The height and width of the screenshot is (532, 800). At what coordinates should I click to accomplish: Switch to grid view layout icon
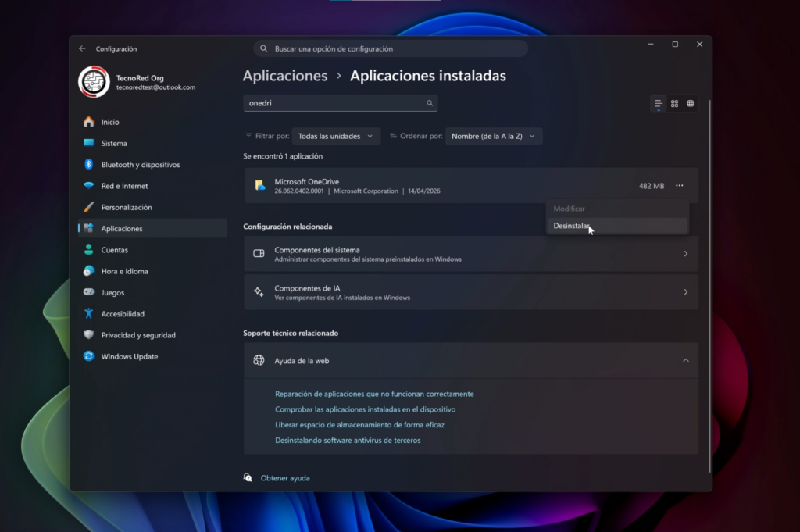pyautogui.click(x=674, y=103)
